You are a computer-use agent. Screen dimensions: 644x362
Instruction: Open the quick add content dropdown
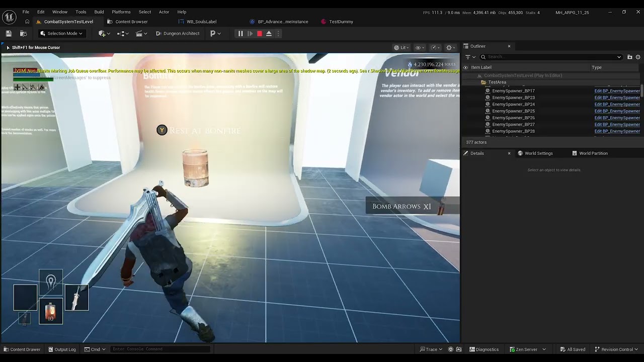click(x=105, y=34)
